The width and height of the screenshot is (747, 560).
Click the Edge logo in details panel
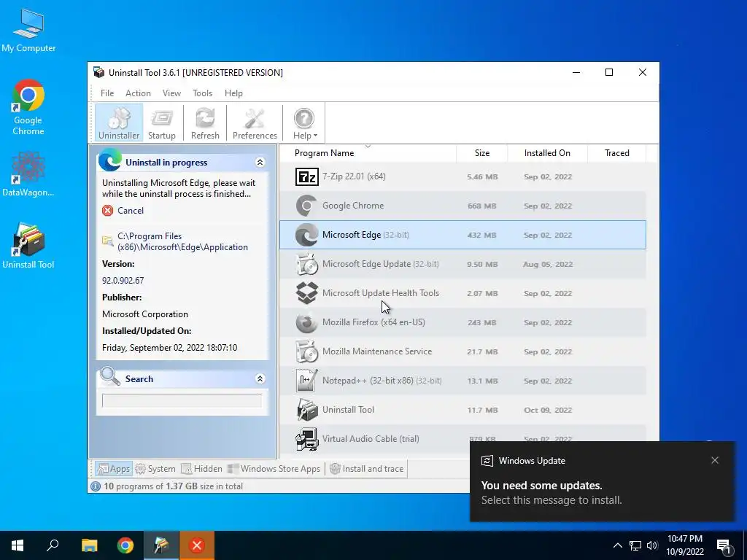pyautogui.click(x=110, y=160)
